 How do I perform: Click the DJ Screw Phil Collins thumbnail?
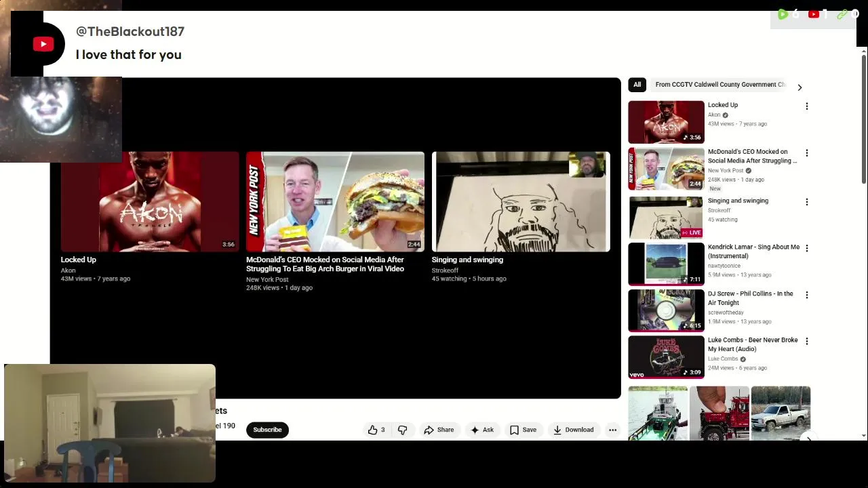(x=666, y=310)
